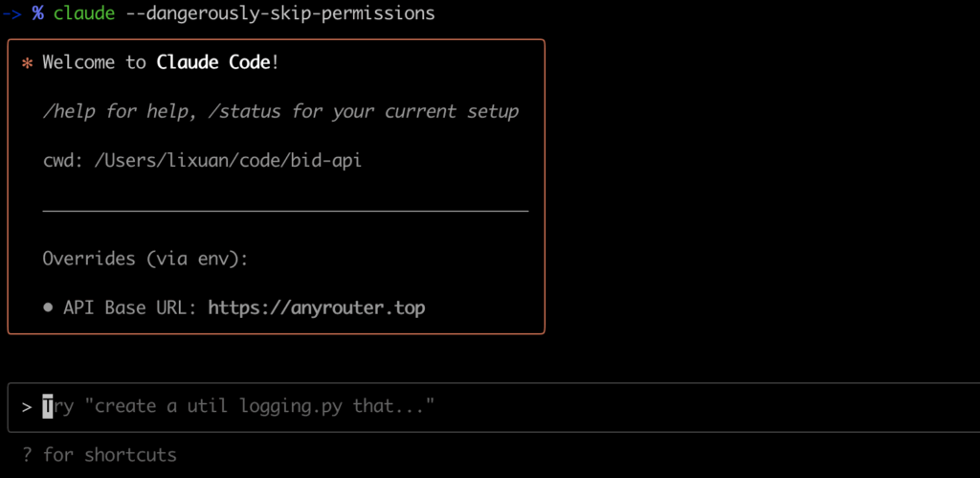Click the 'Claude Code' bold title

click(213, 62)
